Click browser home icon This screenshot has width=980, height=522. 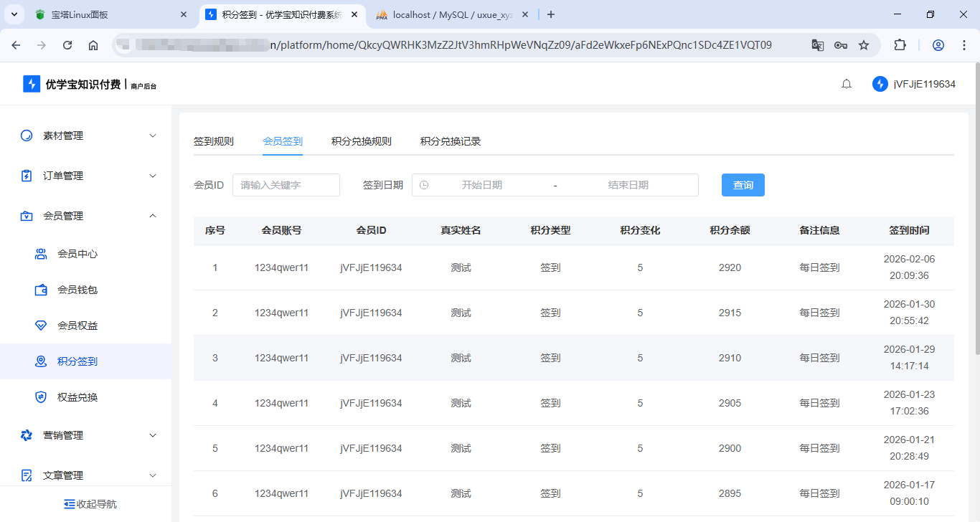point(93,45)
